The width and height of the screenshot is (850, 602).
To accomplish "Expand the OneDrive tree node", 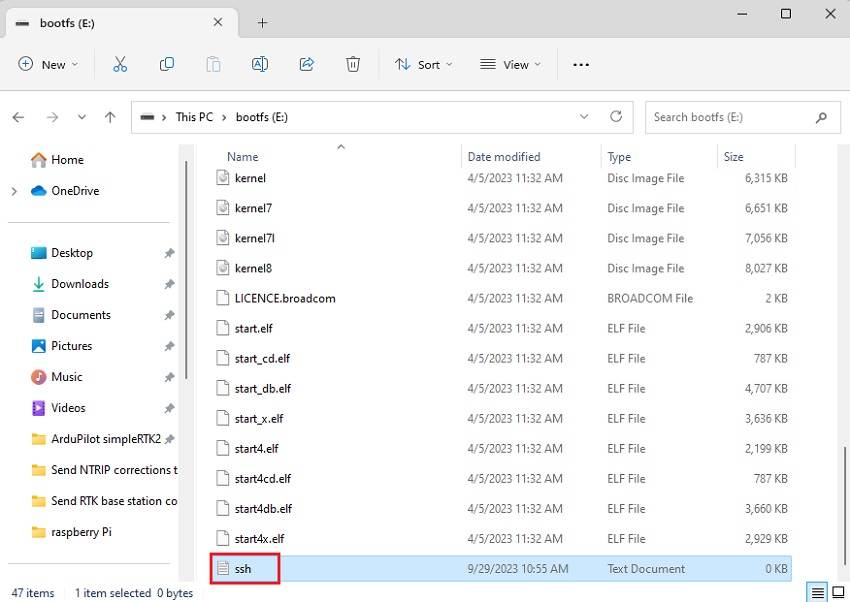I will pos(13,191).
